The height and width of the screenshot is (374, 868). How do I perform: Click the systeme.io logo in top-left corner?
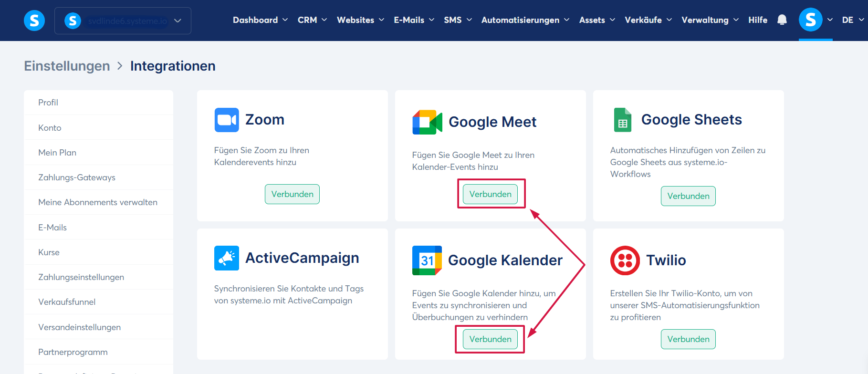[x=34, y=21]
